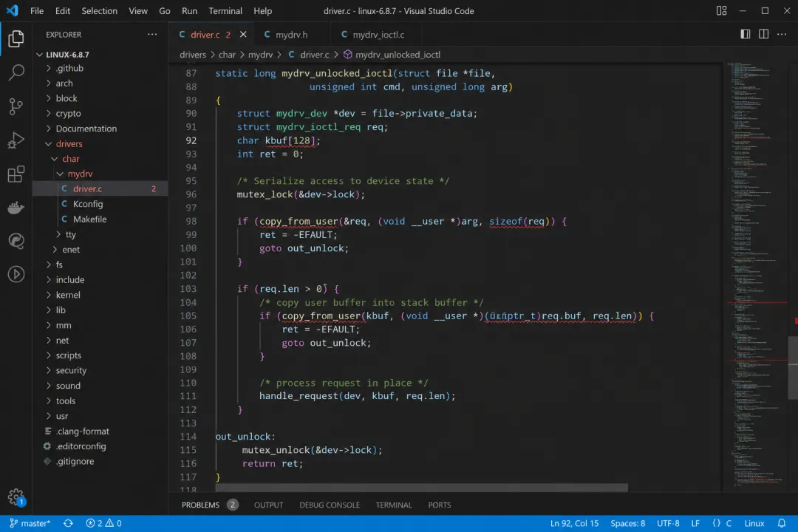Click Ln 92, Col 15 cursor position
This screenshot has width=798, height=532.
(x=574, y=523)
